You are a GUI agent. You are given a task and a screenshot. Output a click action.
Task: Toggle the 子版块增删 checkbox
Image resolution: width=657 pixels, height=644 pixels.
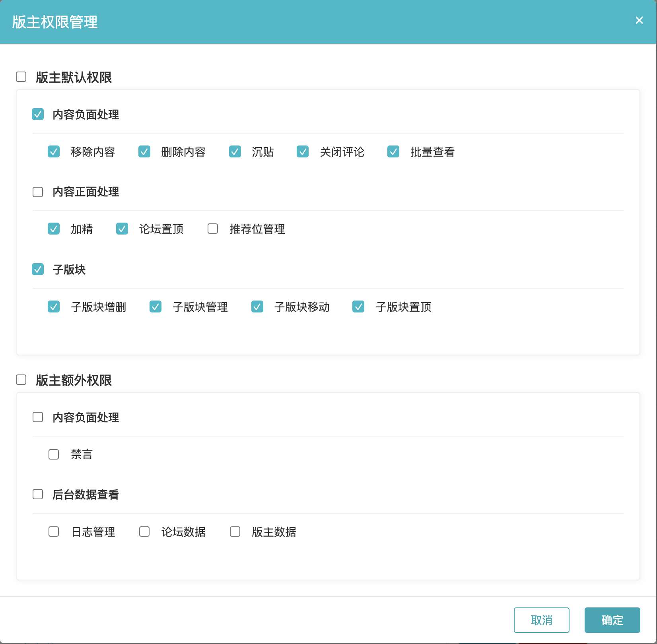54,306
